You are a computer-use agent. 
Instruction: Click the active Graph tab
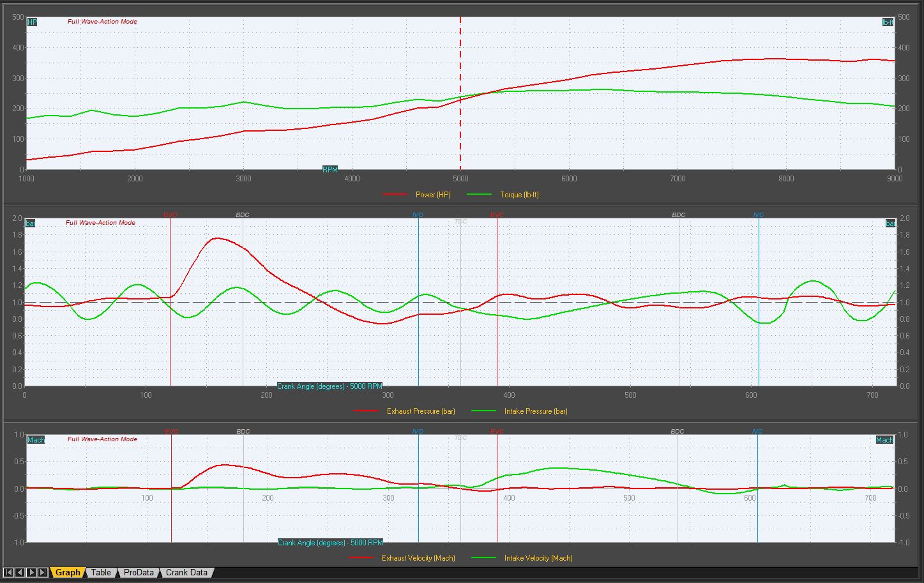point(68,572)
